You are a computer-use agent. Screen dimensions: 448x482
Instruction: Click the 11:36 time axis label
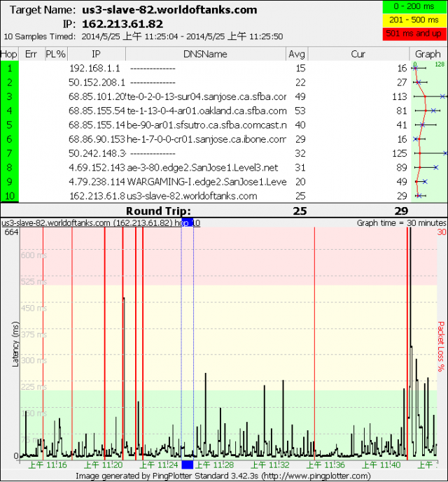click(325, 465)
